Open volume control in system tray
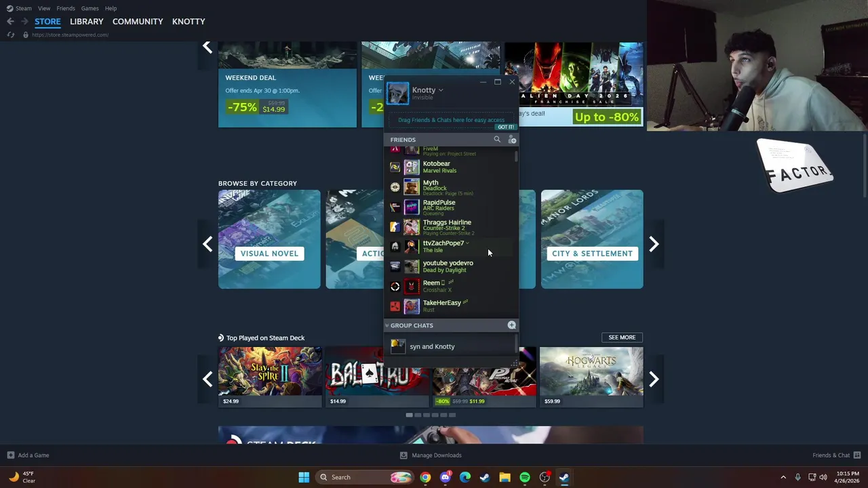 [823, 477]
